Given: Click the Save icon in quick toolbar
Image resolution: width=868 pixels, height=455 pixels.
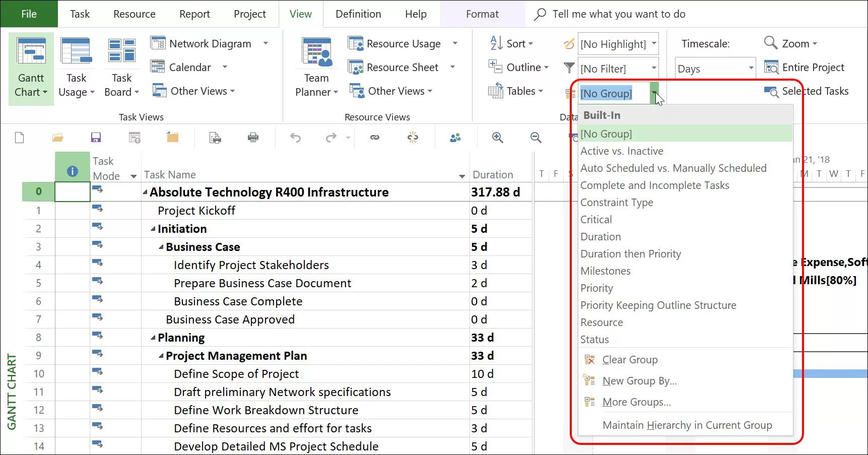Looking at the screenshot, I should (x=96, y=138).
